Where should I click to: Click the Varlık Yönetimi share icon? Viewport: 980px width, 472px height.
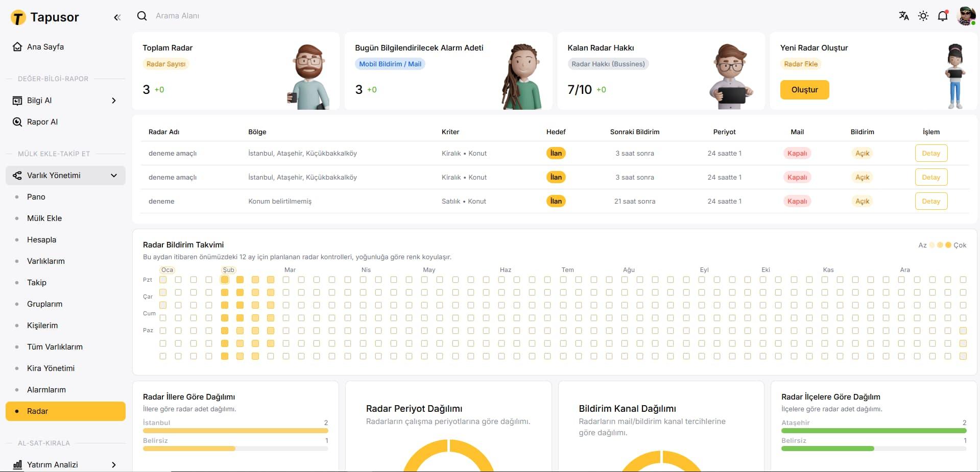[x=17, y=176]
